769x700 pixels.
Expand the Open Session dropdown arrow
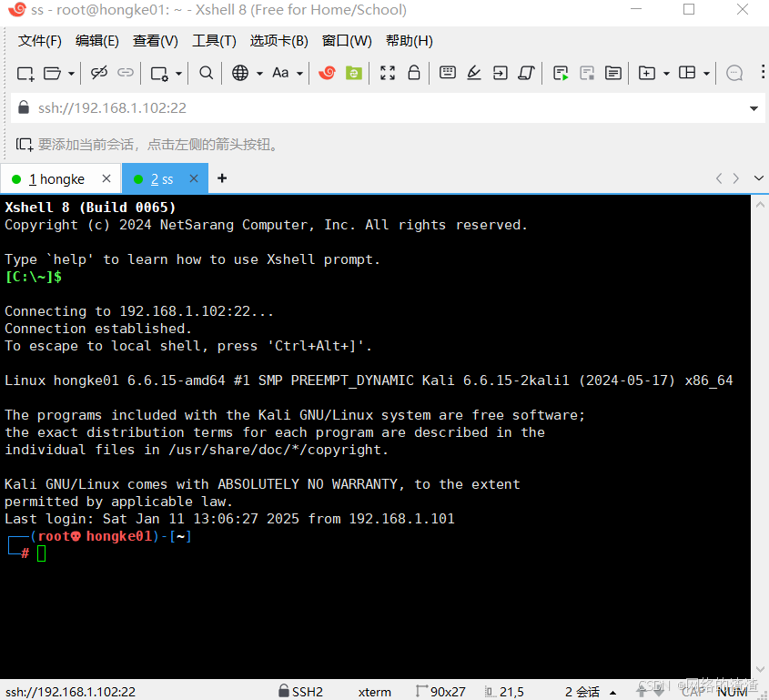point(71,74)
